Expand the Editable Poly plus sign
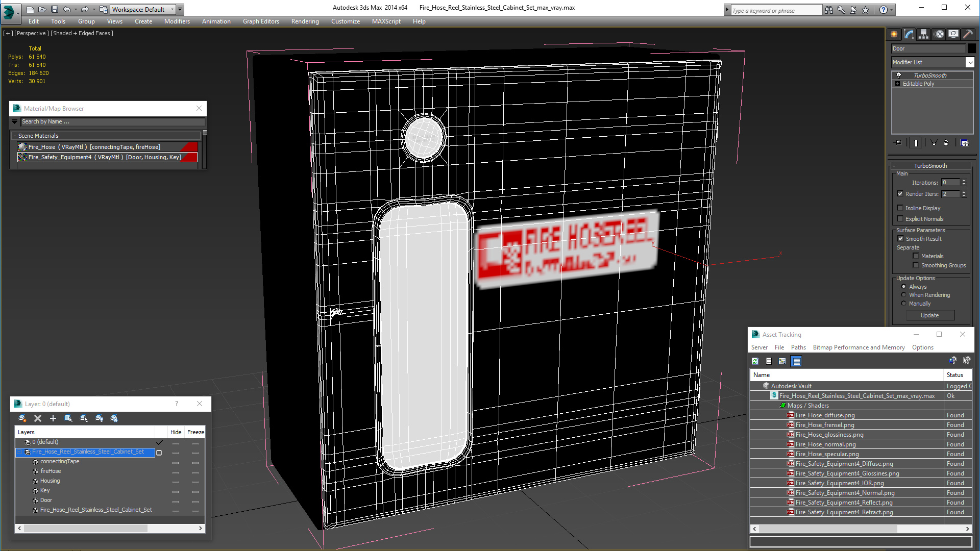Viewport: 980px width, 551px height. point(898,84)
